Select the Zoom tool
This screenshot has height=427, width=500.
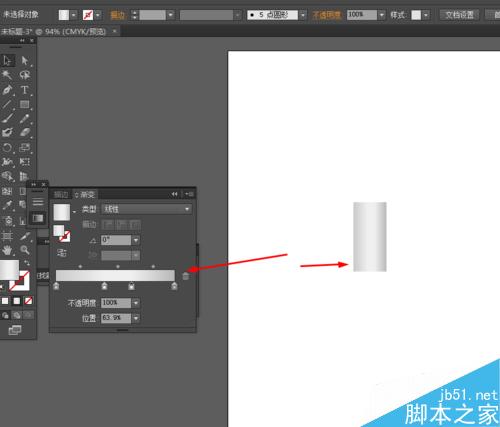tap(24, 250)
